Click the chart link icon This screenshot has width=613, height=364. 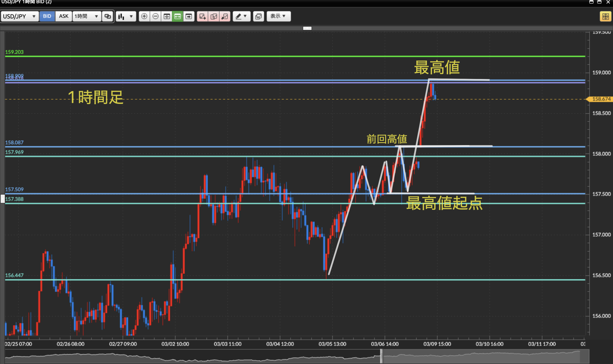click(108, 17)
